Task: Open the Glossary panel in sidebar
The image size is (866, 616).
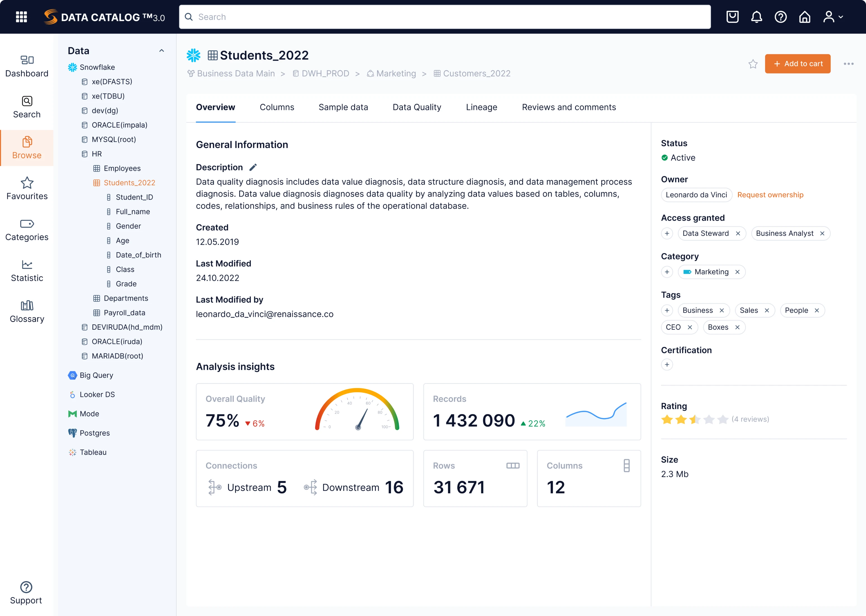Action: click(x=27, y=310)
